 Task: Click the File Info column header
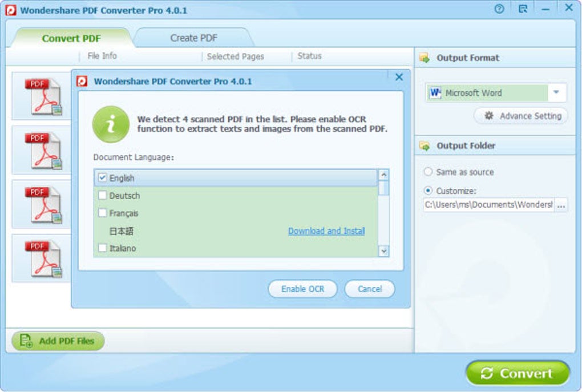pos(102,56)
